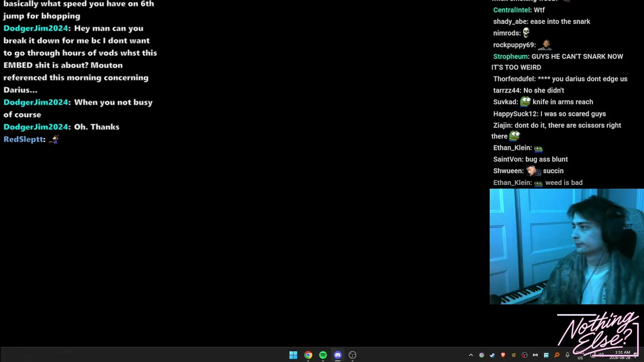644x362 pixels.
Task: Click the username RedSleptt in left chat
Action: pyautogui.click(x=24, y=139)
